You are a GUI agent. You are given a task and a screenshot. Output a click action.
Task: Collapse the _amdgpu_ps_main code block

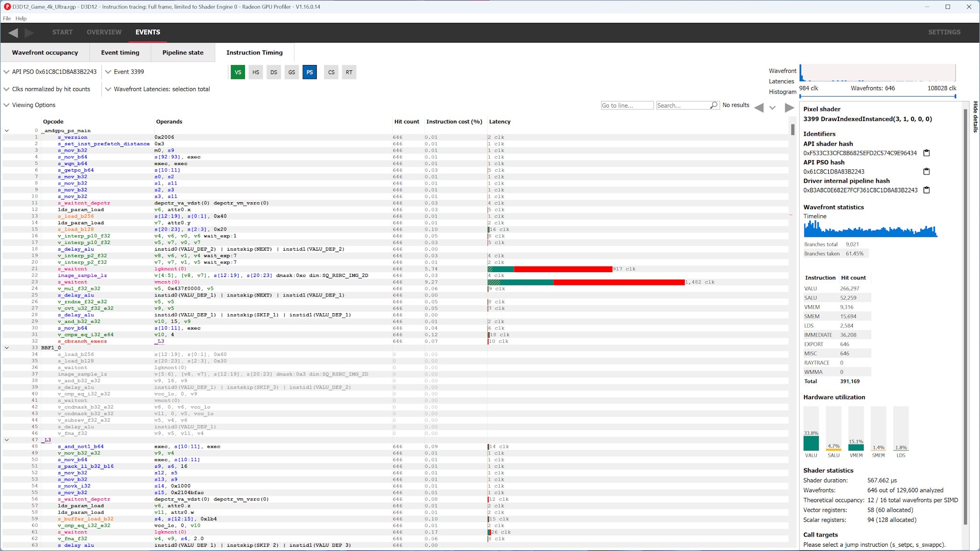(x=7, y=130)
